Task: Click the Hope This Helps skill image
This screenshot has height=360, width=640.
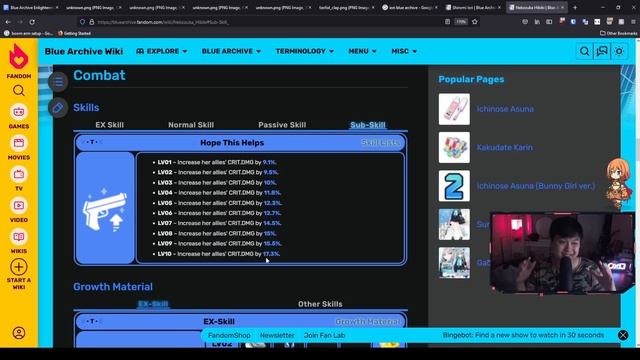Action: pos(105,208)
